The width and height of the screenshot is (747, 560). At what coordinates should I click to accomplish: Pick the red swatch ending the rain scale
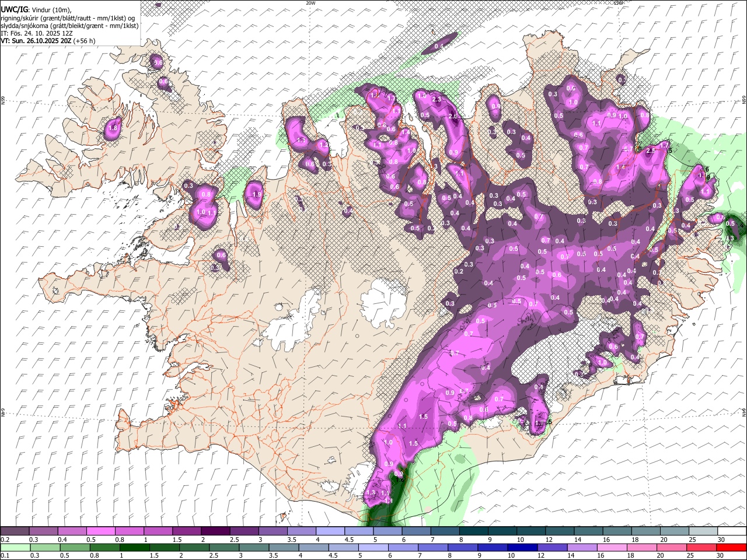731,548
